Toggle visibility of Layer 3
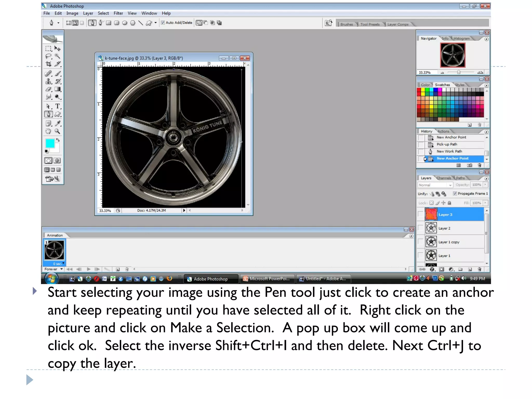The width and height of the screenshot is (532, 399). (421, 214)
